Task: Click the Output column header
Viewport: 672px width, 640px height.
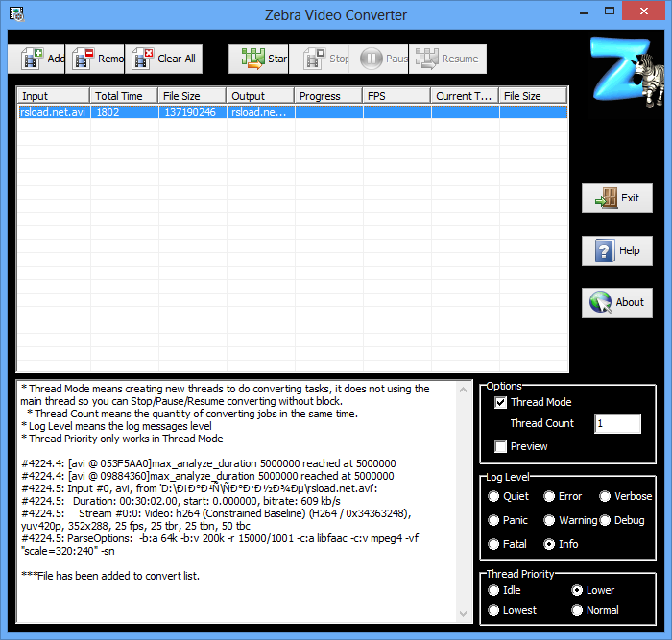Action: (x=260, y=96)
